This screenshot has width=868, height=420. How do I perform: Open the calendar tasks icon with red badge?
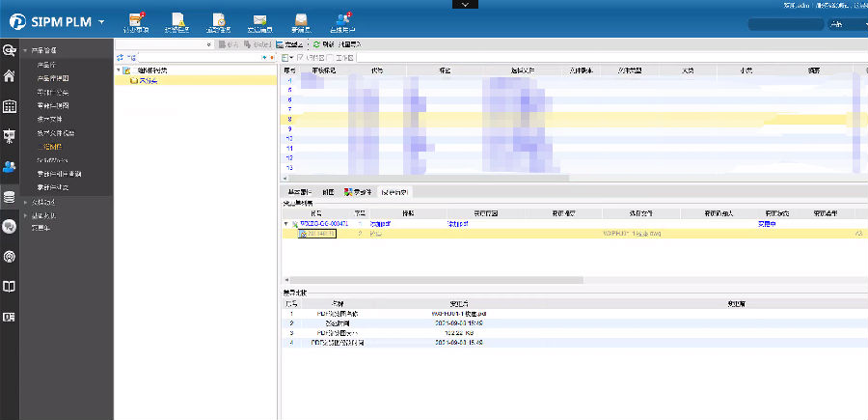coord(136,19)
